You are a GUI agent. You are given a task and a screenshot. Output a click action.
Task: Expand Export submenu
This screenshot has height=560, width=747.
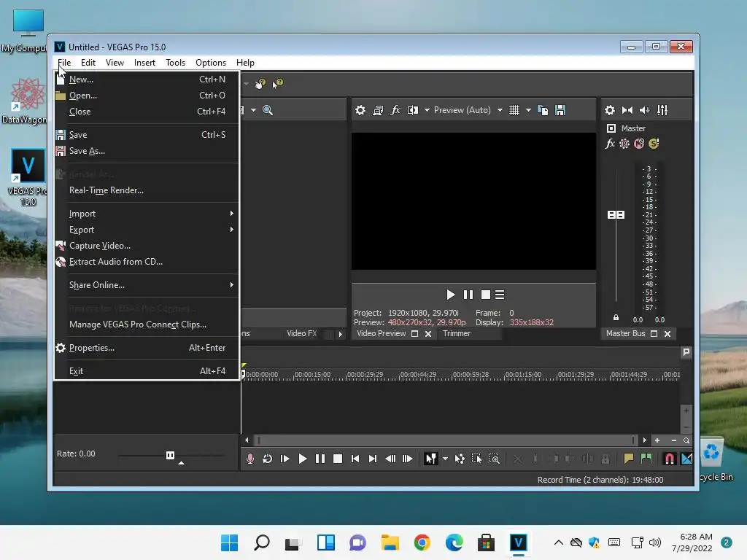click(x=146, y=230)
